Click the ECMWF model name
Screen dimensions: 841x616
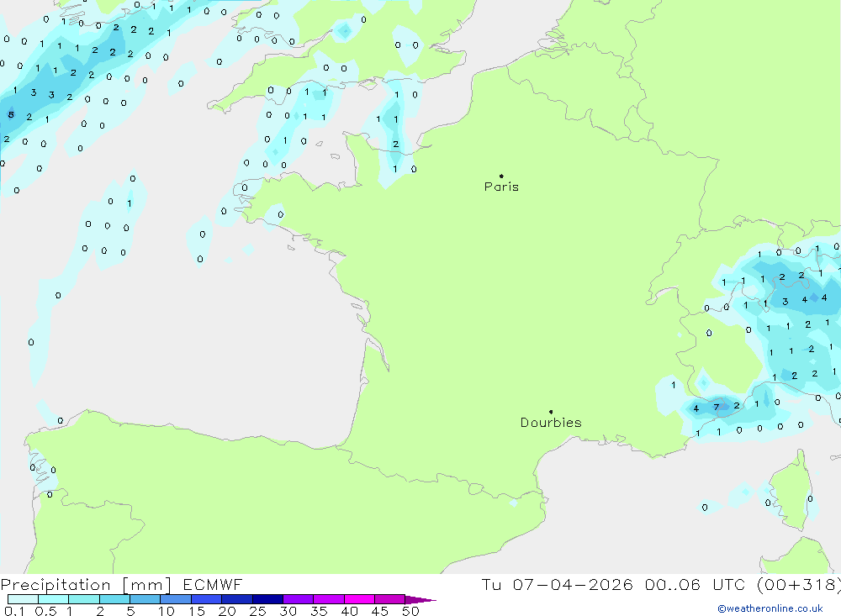(x=213, y=585)
